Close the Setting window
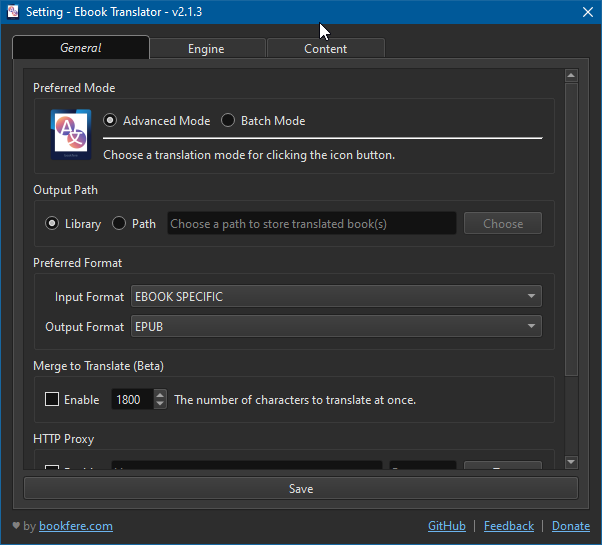 point(588,12)
